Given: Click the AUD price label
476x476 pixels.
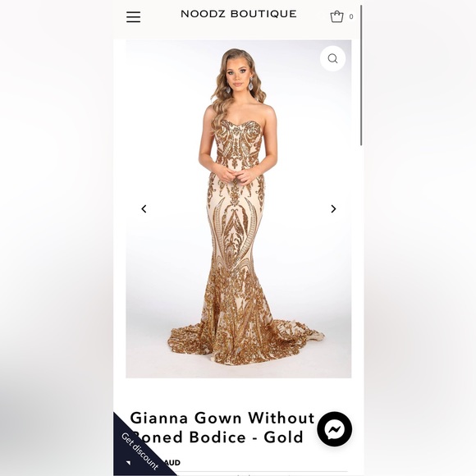Looking at the screenshot, I should tap(172, 463).
